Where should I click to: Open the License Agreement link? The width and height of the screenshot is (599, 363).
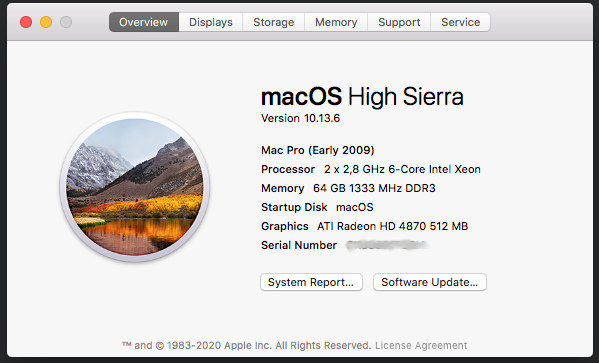(x=421, y=345)
